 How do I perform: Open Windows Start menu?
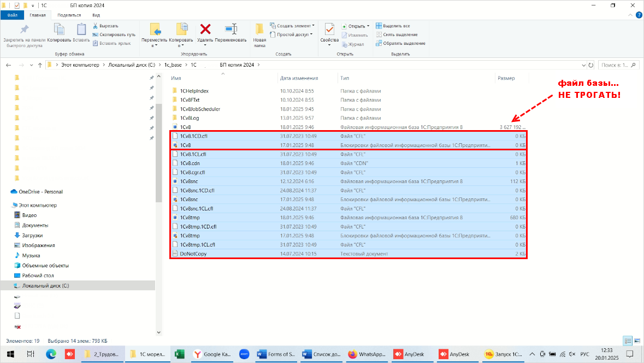(x=11, y=354)
